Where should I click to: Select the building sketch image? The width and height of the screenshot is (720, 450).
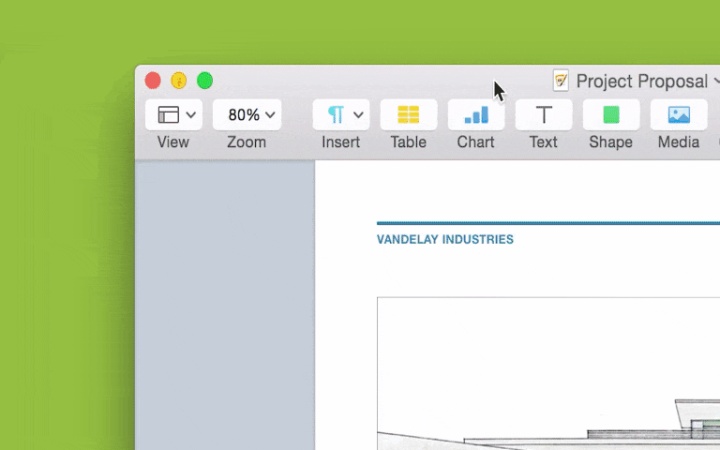pyautogui.click(x=548, y=373)
